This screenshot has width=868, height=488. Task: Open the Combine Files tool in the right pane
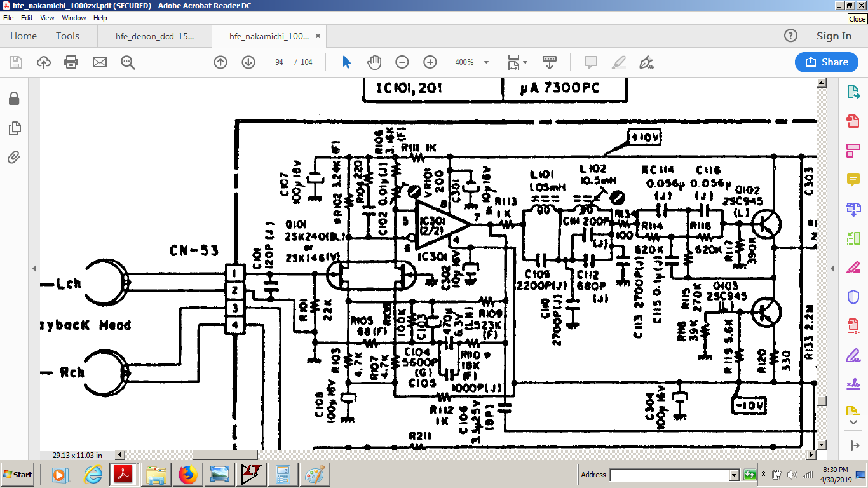(853, 209)
